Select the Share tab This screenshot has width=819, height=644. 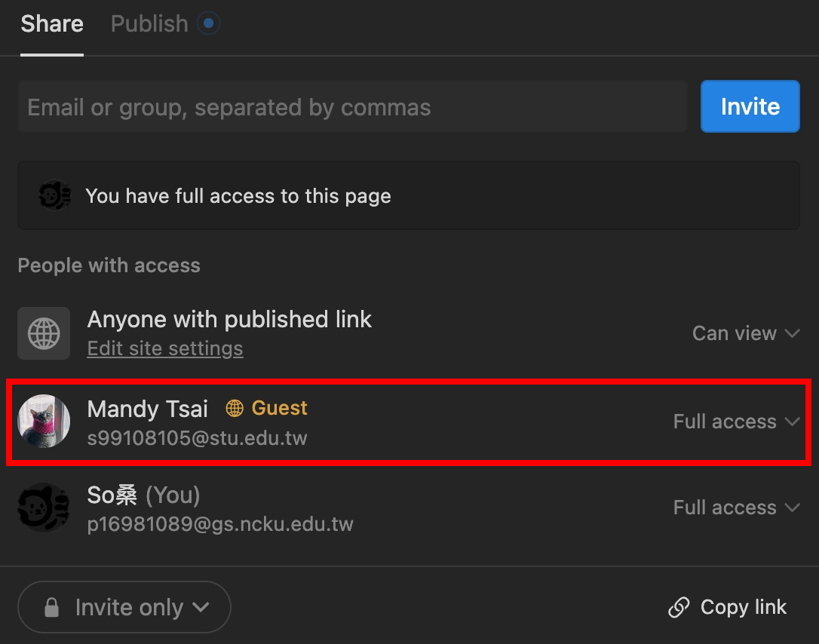click(52, 24)
